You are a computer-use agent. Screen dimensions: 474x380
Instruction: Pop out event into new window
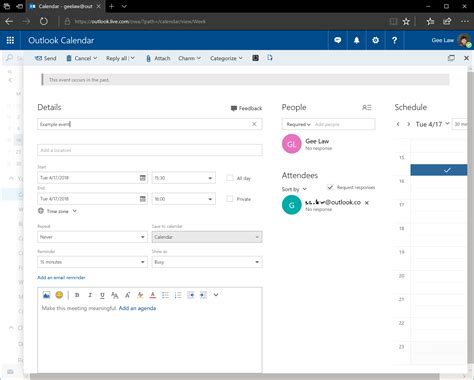[451, 58]
